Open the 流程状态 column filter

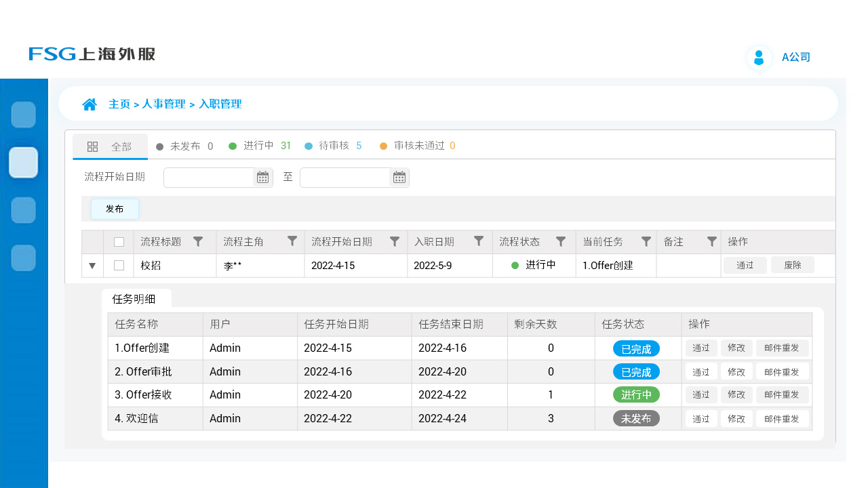tap(561, 241)
